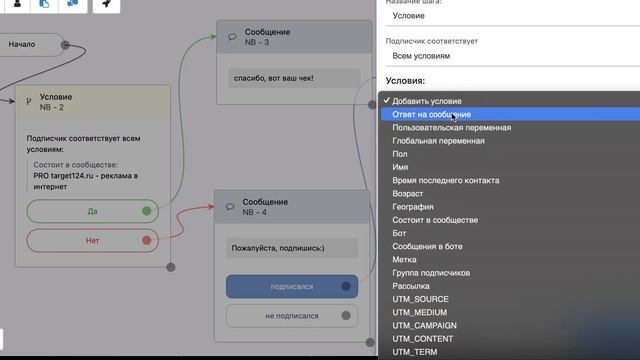Screen dimensions: 640x360
Task: Choose UTM_TERM option
Action: coord(510,352)
